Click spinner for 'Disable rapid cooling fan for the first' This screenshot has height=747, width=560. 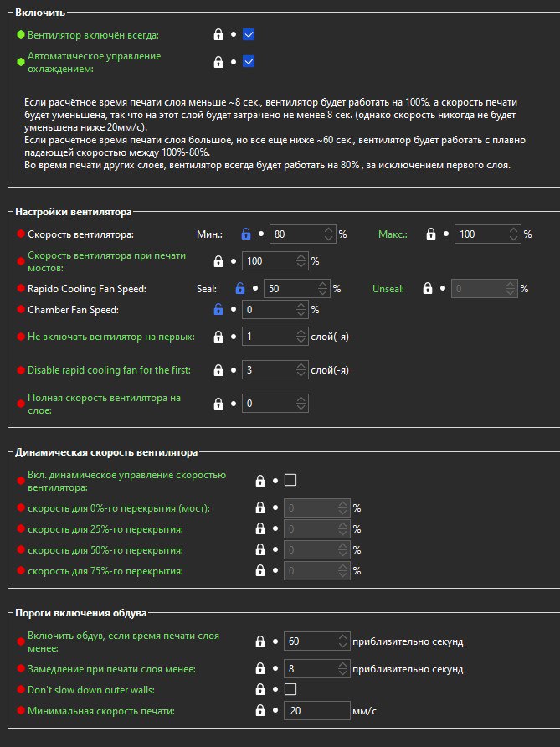point(301,370)
